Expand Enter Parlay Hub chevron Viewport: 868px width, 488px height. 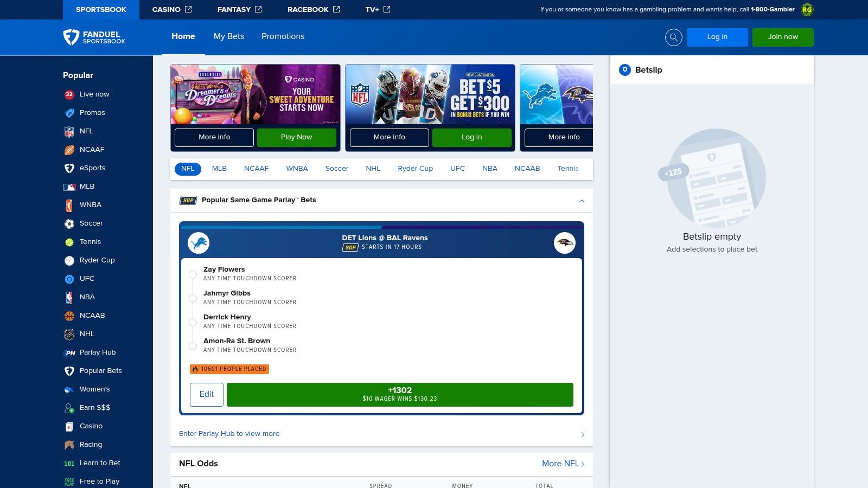tap(583, 434)
